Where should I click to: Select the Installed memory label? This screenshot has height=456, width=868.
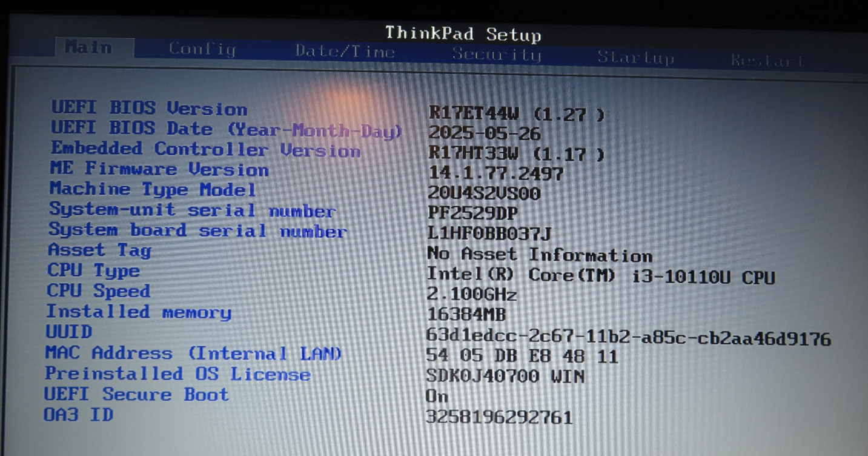(x=139, y=312)
